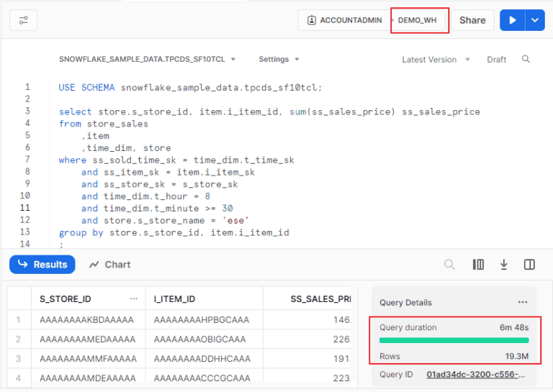Click row number 1 in results

point(18,320)
